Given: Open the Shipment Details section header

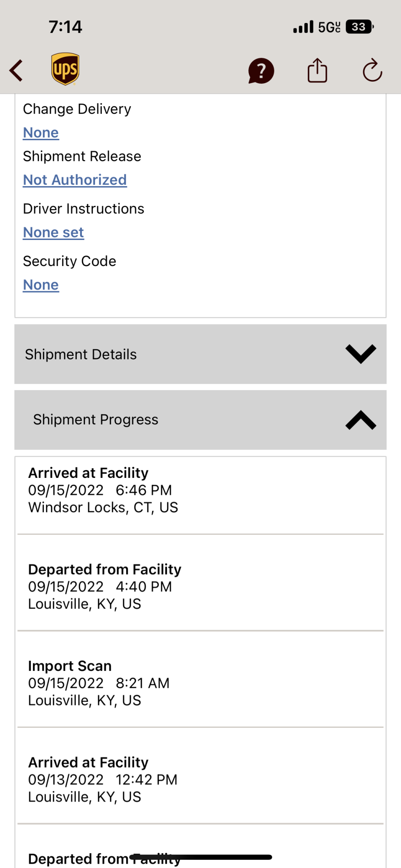Looking at the screenshot, I should [x=81, y=355].
